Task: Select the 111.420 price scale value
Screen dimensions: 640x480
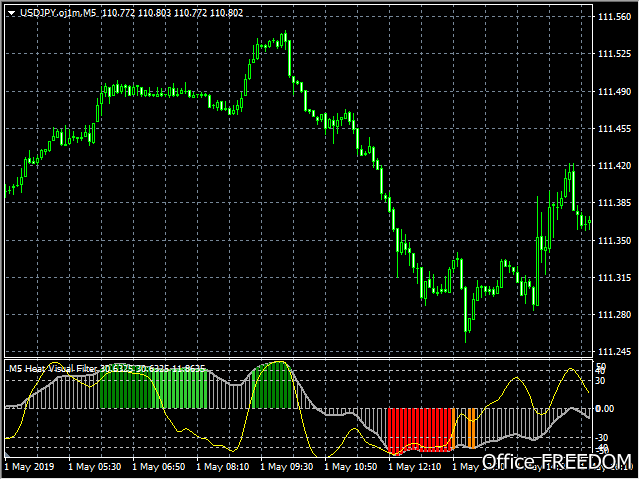Action: click(614, 166)
